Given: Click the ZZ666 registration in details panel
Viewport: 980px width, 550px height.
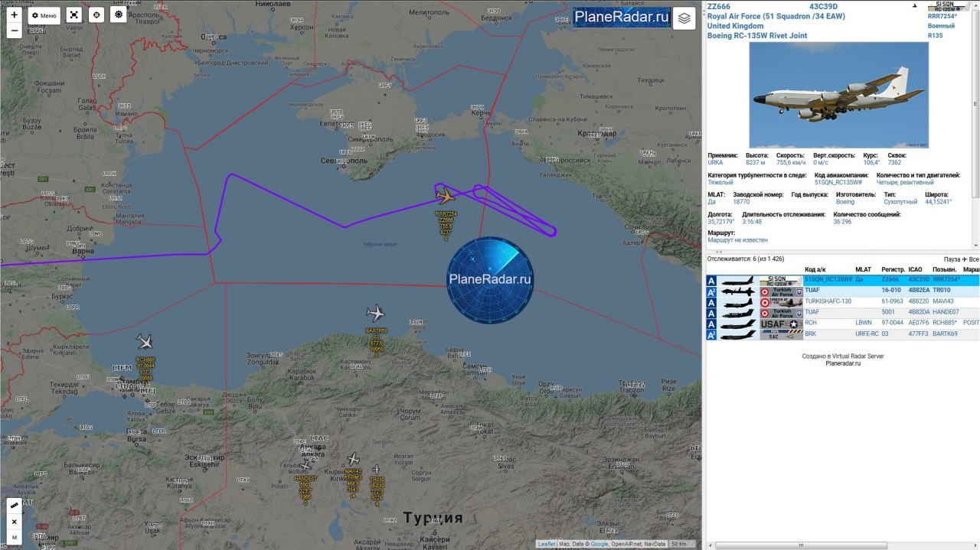Looking at the screenshot, I should pyautogui.click(x=719, y=7).
